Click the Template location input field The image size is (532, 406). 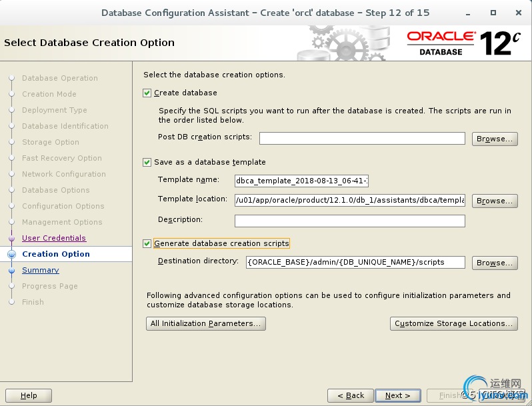click(x=350, y=200)
